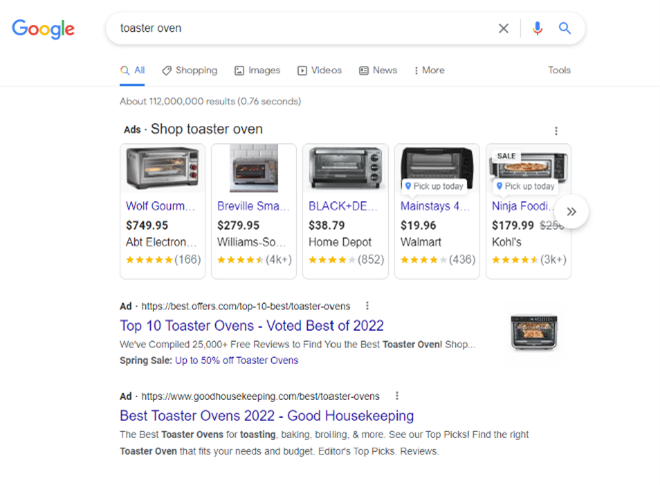This screenshot has height=485, width=660.
Task: Switch to the Shopping tab
Action: point(190,70)
